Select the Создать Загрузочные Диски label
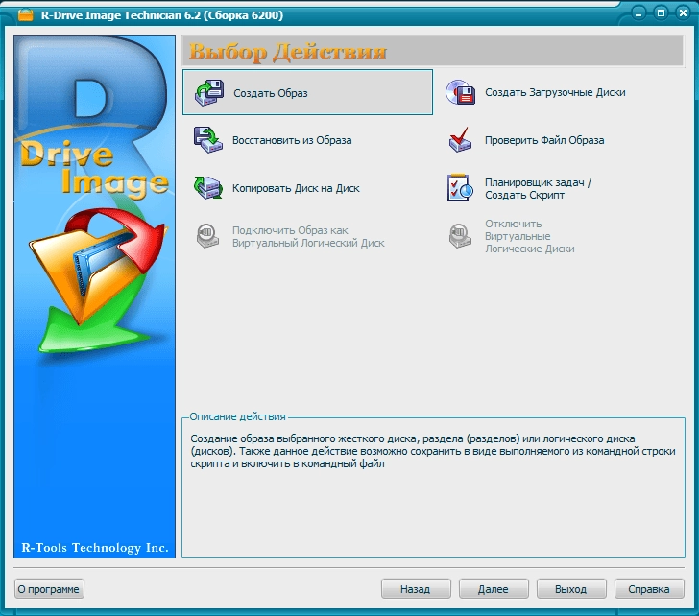The image size is (699, 616). [555, 93]
